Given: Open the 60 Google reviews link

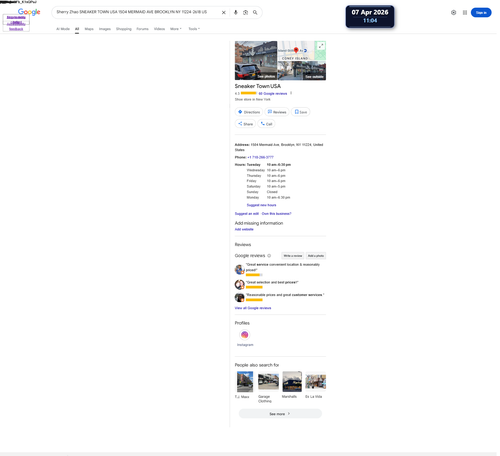Looking at the screenshot, I should (273, 94).
